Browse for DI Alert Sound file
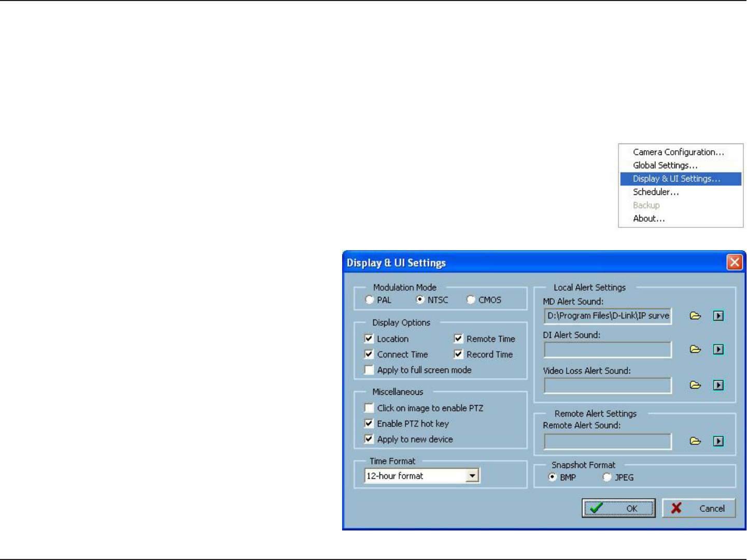The height and width of the screenshot is (560, 747). (695, 350)
